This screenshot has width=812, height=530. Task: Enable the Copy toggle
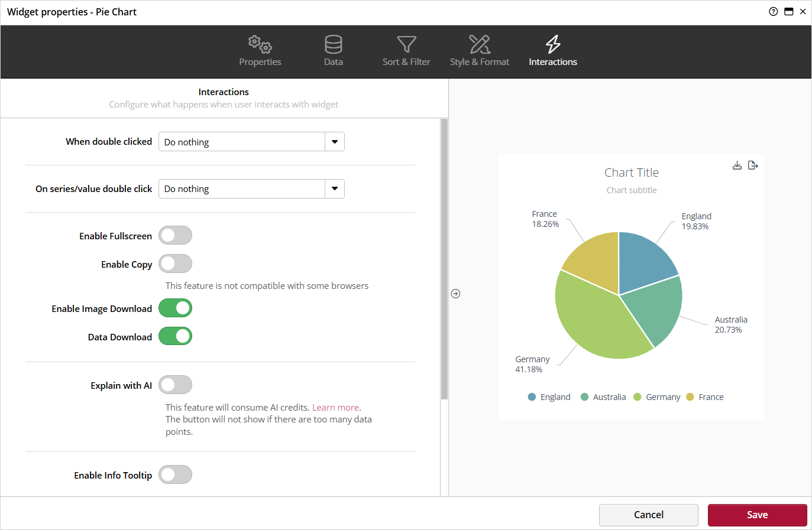(x=175, y=264)
